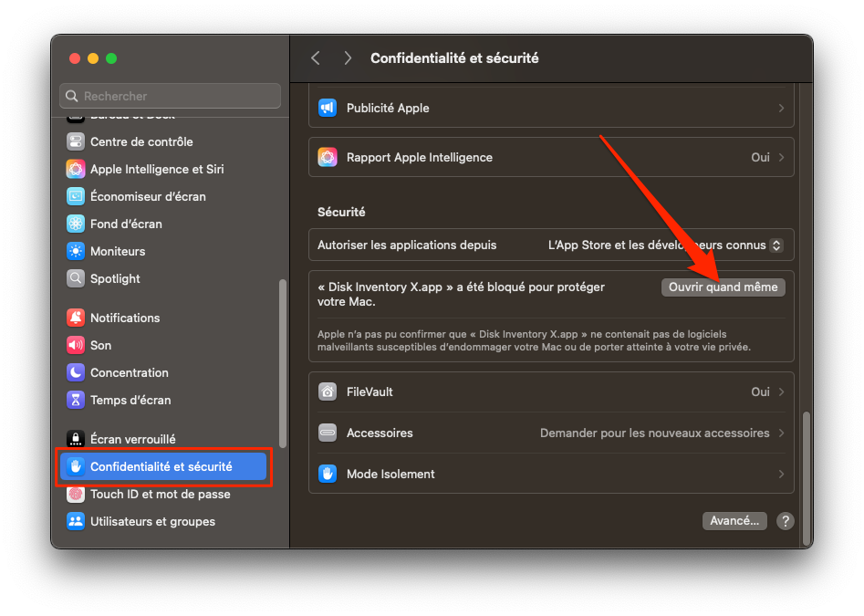Screen dimensions: 864x616
Task: Click the Oui value for FileVault
Action: click(x=760, y=392)
